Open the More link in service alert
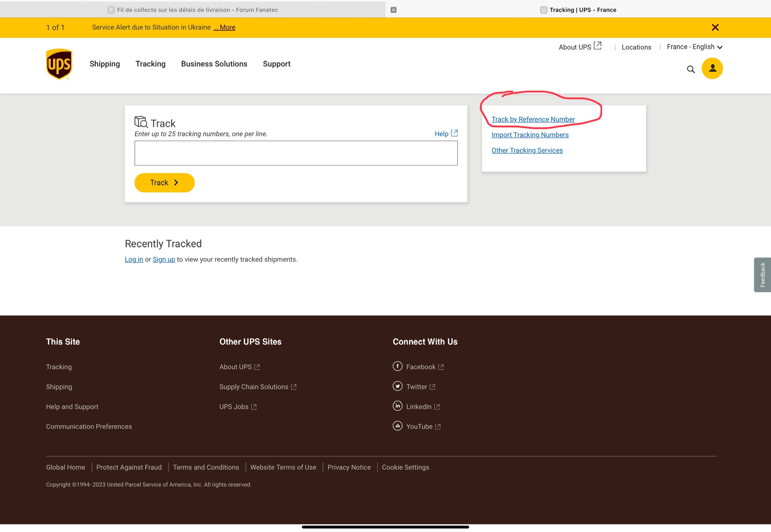Viewport: 771px width, 532px height. (x=224, y=27)
